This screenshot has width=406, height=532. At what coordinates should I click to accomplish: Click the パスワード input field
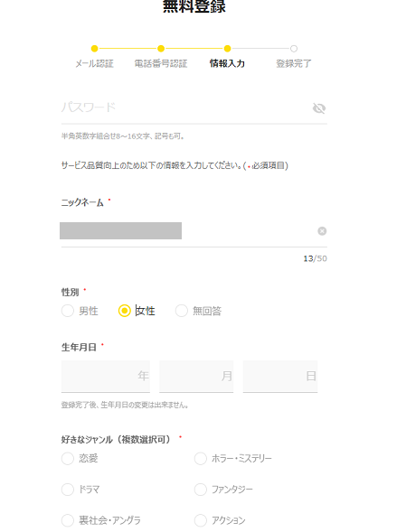coord(184,107)
